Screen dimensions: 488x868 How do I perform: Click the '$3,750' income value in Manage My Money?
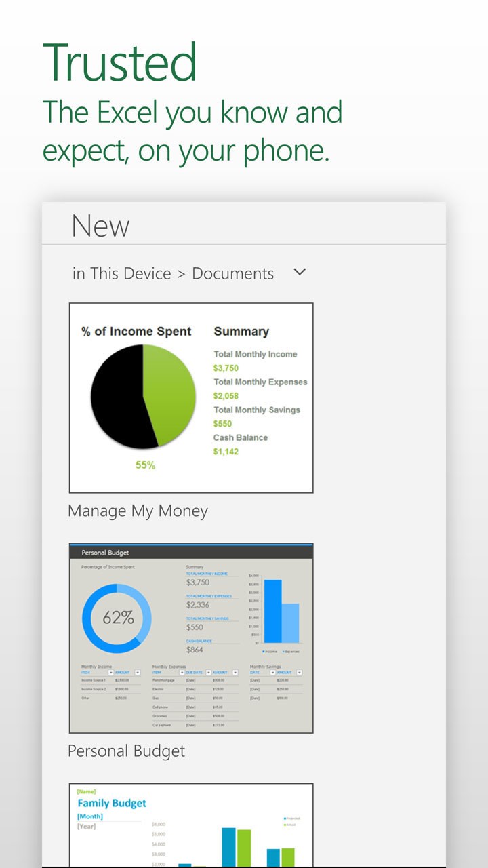tap(226, 368)
